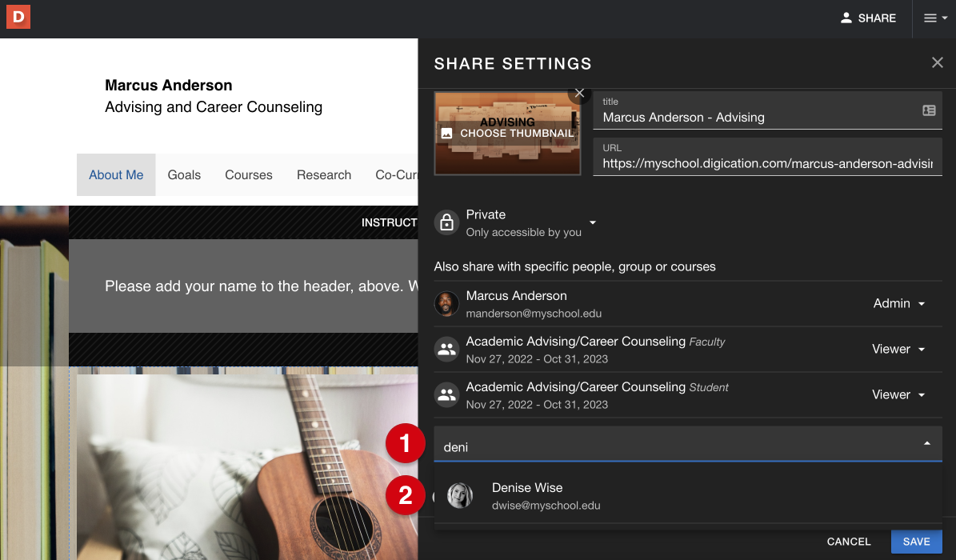Click the INSTRUCTIONS header bar
The width and height of the screenshot is (956, 560).
(243, 222)
